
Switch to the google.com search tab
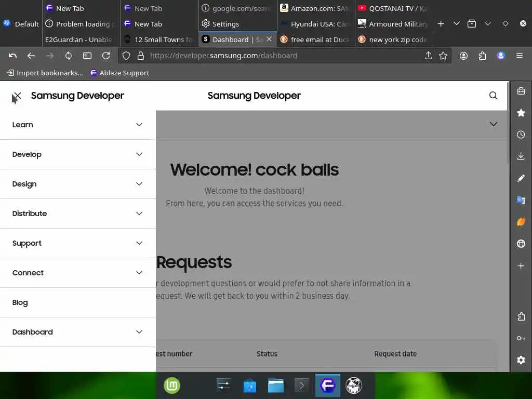[x=237, y=8]
